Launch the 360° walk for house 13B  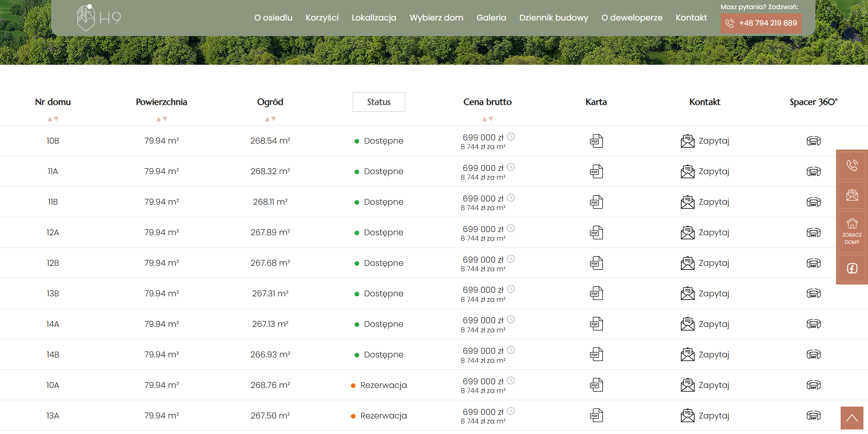pyautogui.click(x=813, y=293)
